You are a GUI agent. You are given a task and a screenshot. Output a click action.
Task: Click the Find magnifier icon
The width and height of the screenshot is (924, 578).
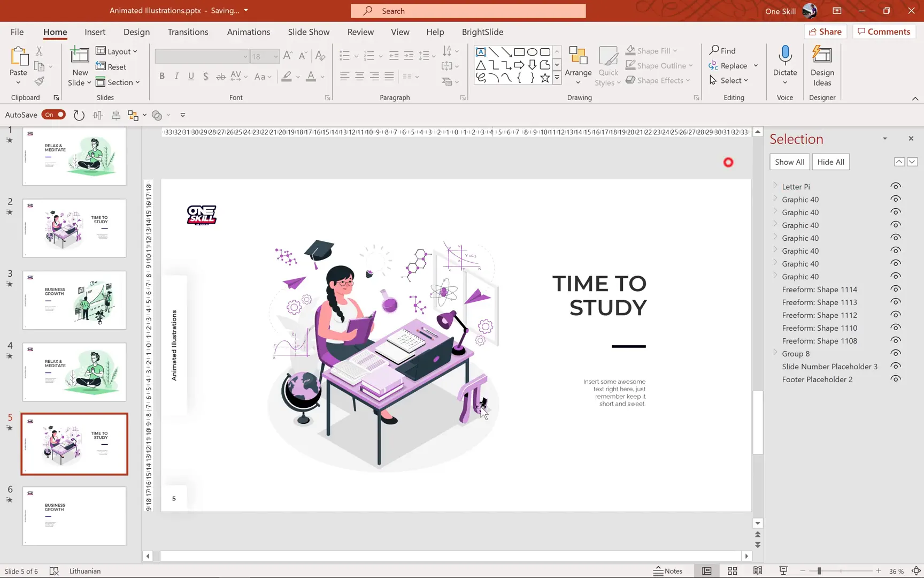pyautogui.click(x=714, y=50)
